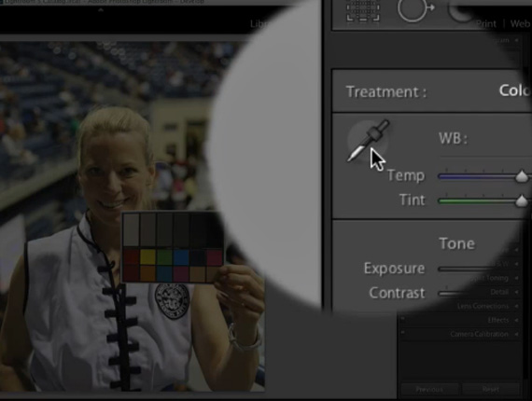Click the Temp slider handle
The height and width of the screenshot is (401, 532).
(522, 176)
